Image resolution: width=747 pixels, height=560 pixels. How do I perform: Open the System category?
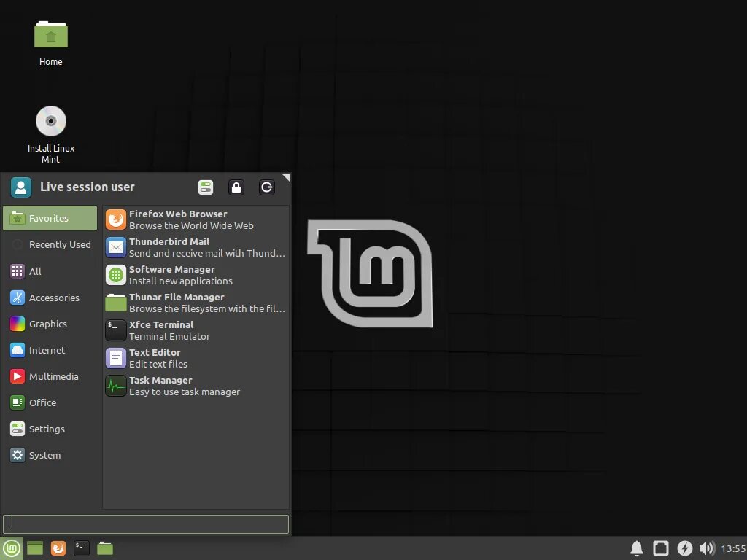click(x=50, y=455)
